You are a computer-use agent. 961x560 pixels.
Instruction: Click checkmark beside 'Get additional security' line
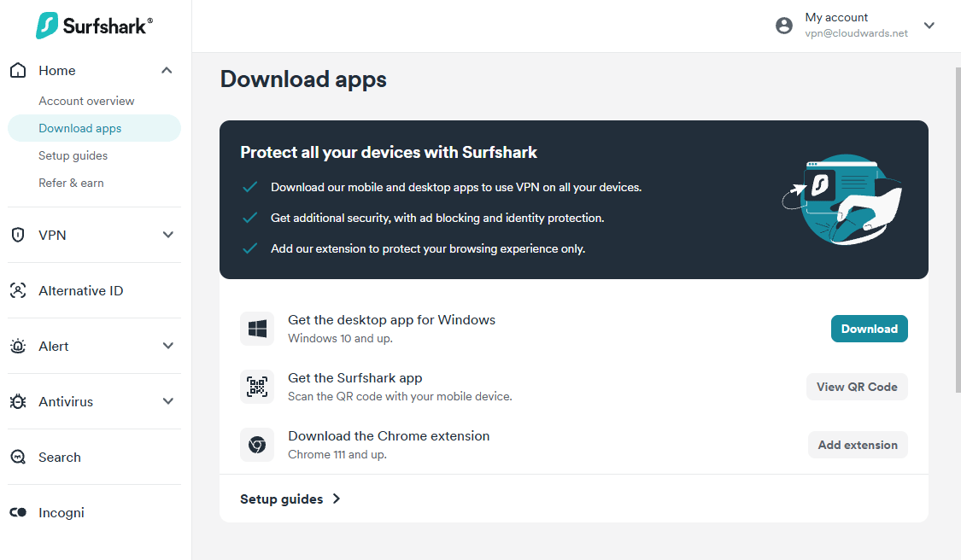(249, 218)
